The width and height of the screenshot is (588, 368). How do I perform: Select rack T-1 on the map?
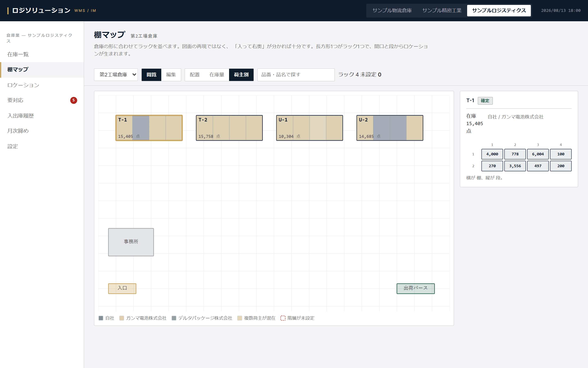pos(149,128)
